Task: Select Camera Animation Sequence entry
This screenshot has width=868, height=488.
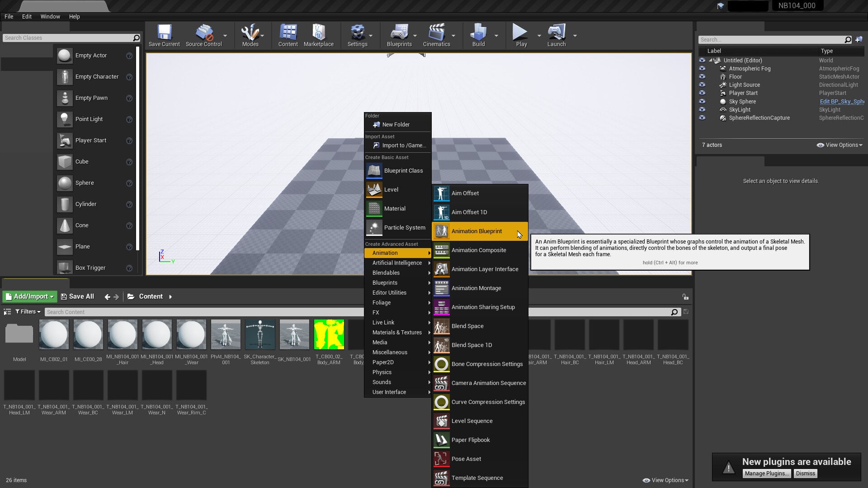Action: 480,383
